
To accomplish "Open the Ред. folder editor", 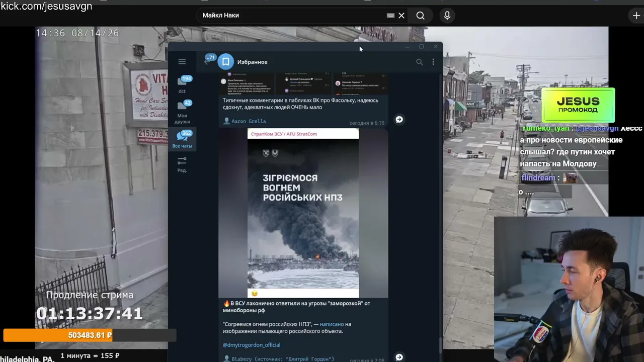I will coord(182,164).
